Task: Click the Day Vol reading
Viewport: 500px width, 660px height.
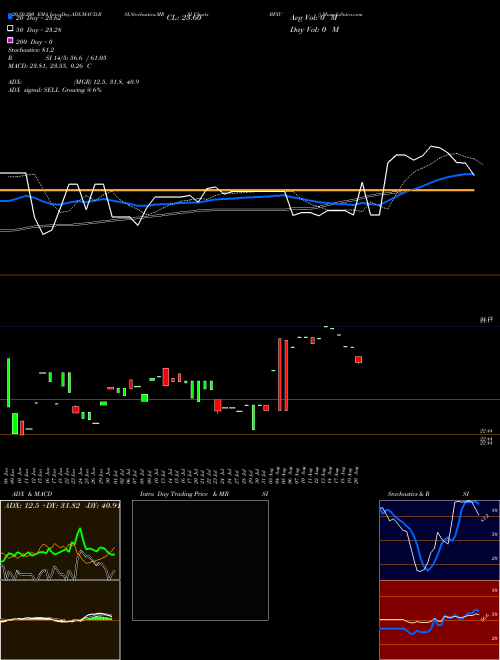Action: tap(314, 29)
